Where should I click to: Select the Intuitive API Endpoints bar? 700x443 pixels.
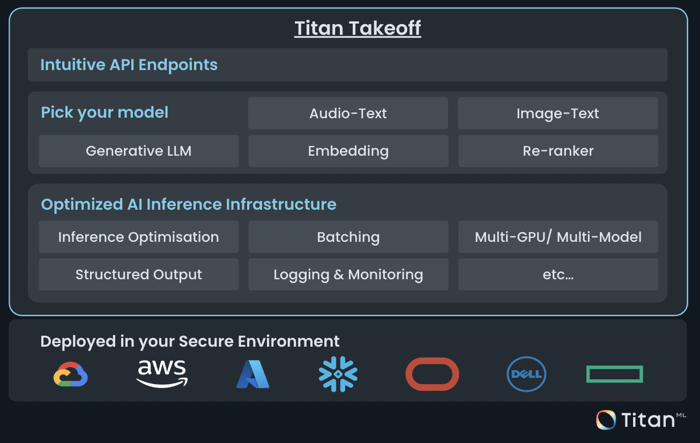pos(348,65)
